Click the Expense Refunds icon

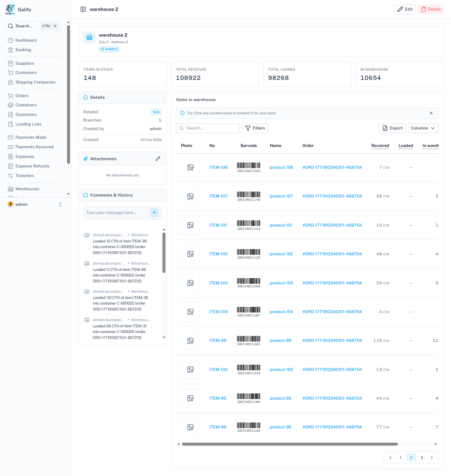click(x=11, y=166)
